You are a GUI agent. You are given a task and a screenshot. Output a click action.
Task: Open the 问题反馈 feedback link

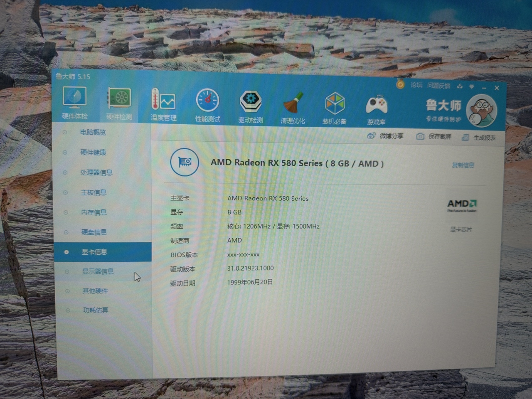[x=438, y=86]
